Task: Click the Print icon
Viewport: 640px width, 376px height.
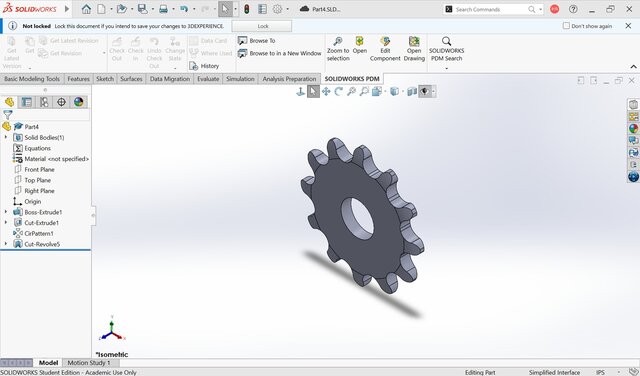Action: (163, 9)
